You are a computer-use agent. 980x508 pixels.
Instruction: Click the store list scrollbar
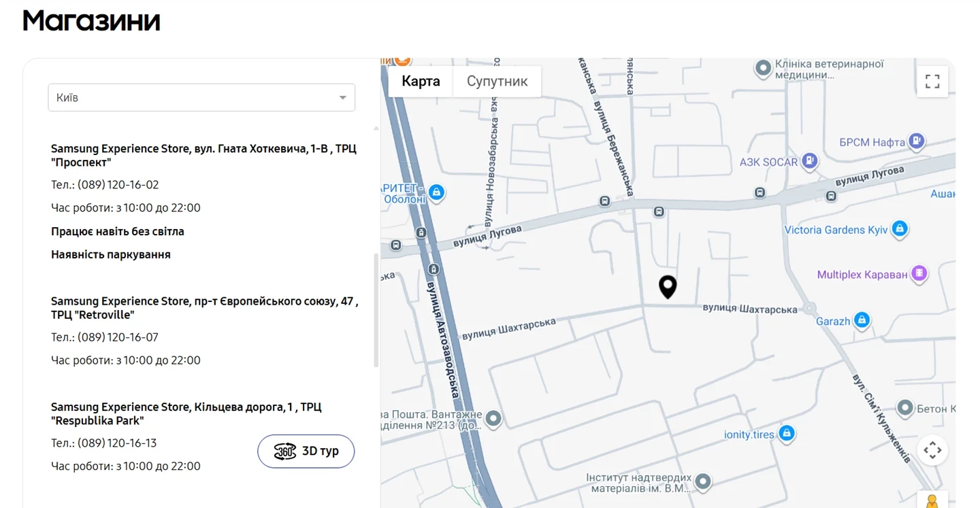(x=376, y=310)
